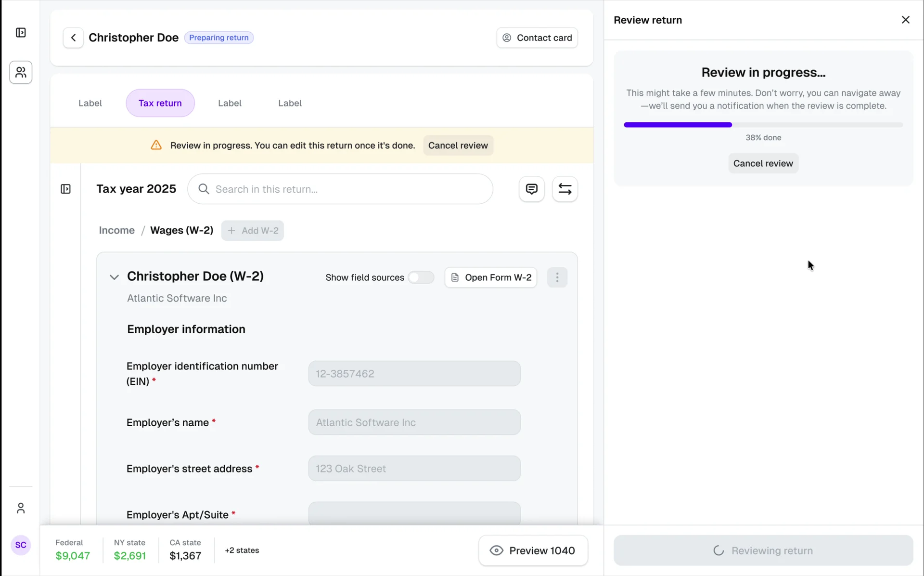Collapse the Christopher Doe (W-2) section
This screenshot has height=576, width=924.
tap(114, 277)
